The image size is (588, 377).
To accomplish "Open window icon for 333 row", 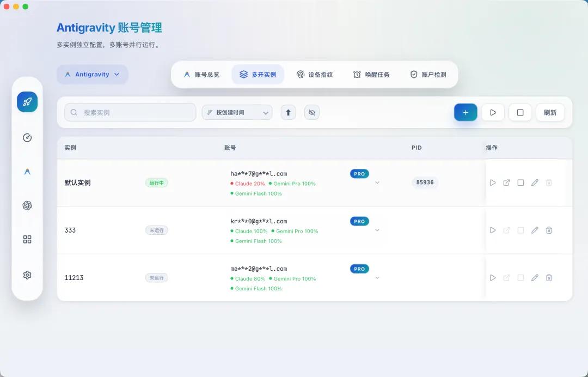I will pyautogui.click(x=507, y=230).
